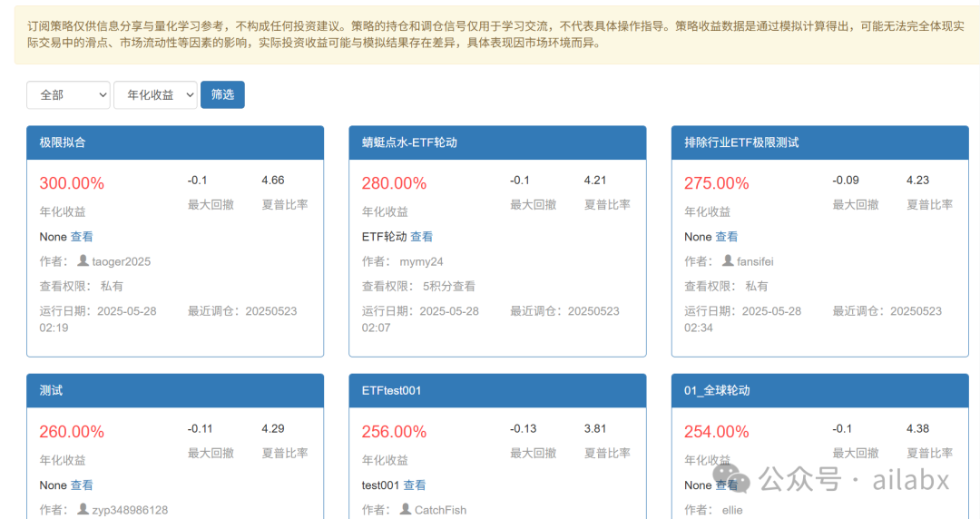Open the 查看 link in 测试 card
Screen dimensions: 980x519
click(x=82, y=485)
